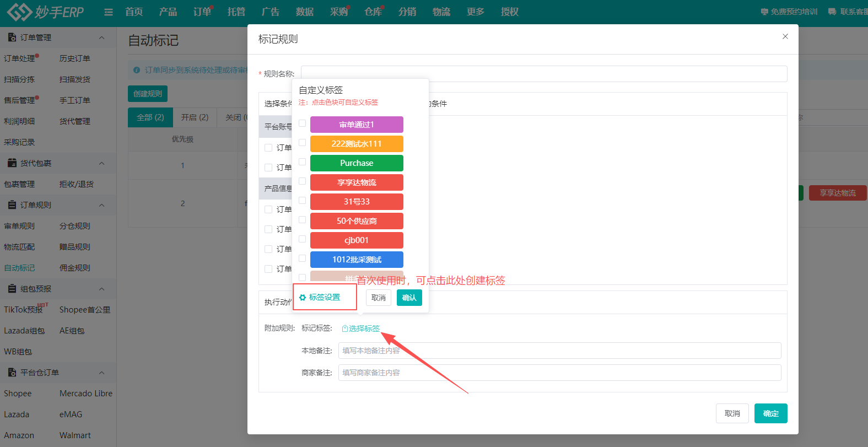868x447 pixels.
Task: Tick the checkbox beside cjb001 label
Action: (302, 239)
